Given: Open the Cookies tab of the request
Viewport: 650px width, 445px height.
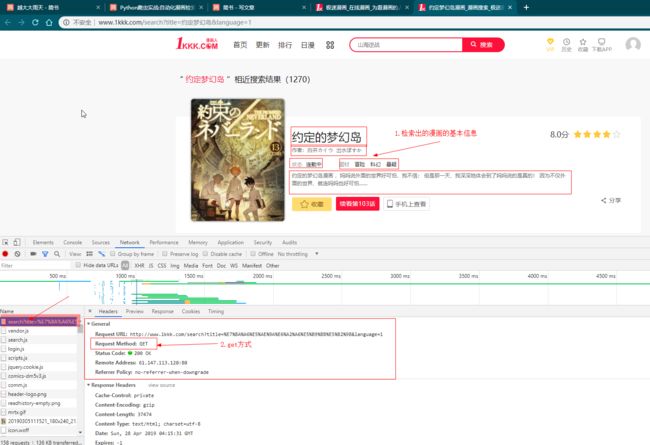Looking at the screenshot, I should click(191, 311).
